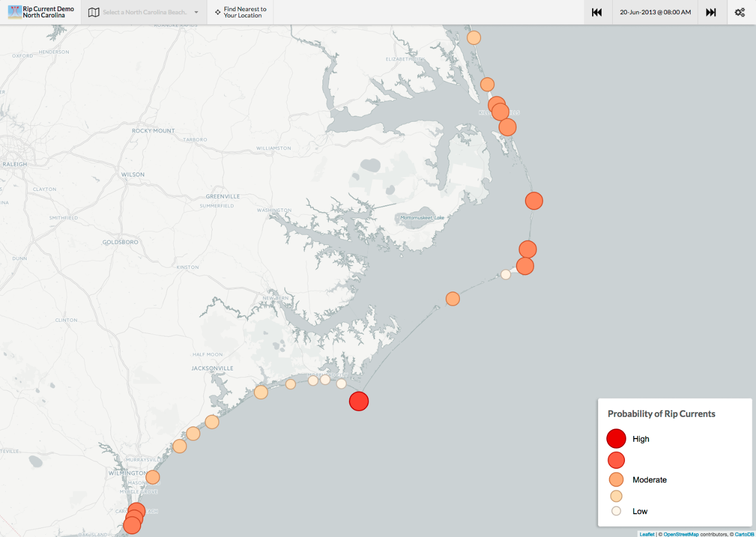This screenshot has height=537, width=756.
Task: Click the High probability red legend swatch
Action: (x=616, y=439)
